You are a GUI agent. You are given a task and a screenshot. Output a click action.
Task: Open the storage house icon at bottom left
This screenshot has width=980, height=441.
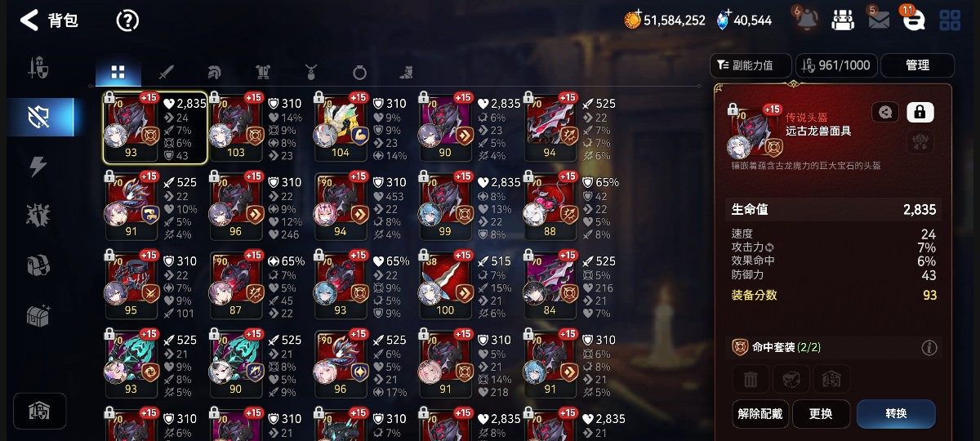(40, 411)
